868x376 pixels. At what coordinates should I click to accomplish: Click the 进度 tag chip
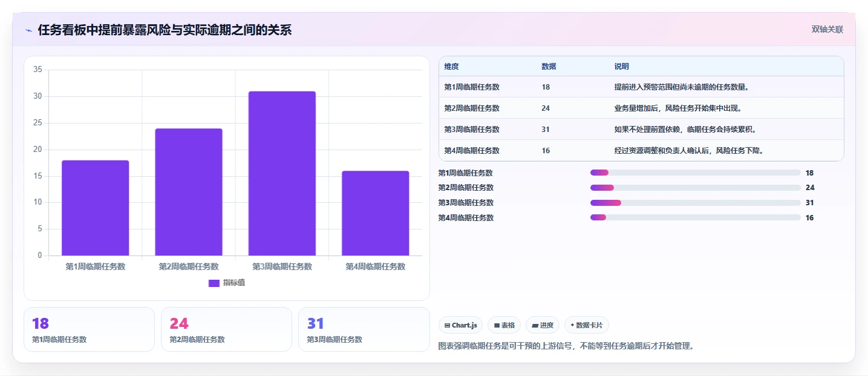pos(543,325)
